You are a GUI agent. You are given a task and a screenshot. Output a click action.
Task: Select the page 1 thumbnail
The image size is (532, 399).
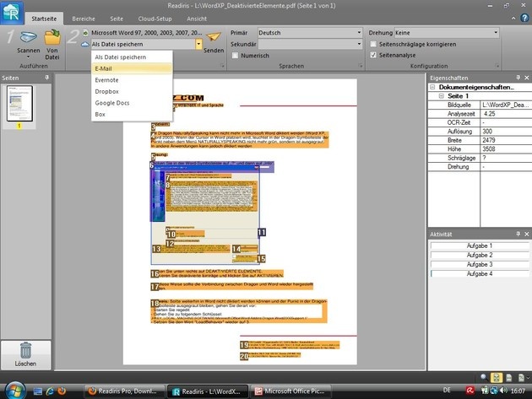[19, 104]
